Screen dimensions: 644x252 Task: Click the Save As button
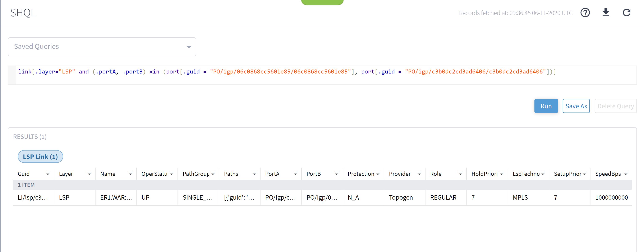576,106
